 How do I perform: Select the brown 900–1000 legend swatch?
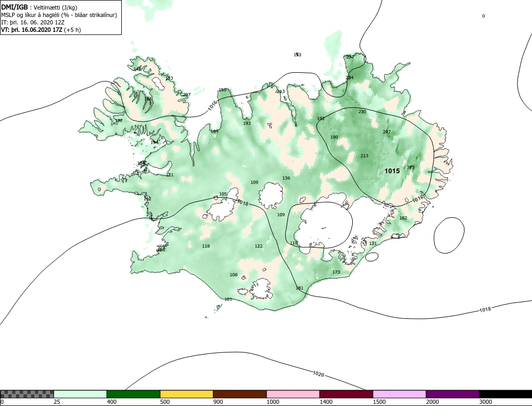point(240,394)
